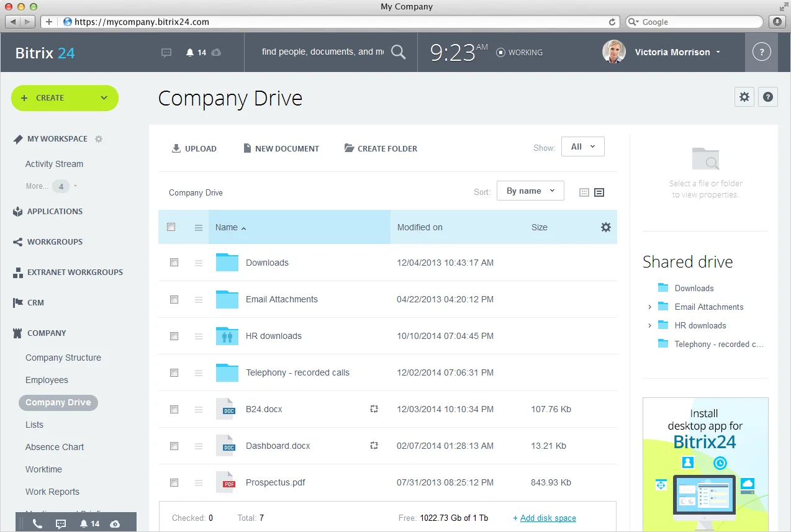
Task: Open the Show All filter dropdown
Action: tap(582, 147)
